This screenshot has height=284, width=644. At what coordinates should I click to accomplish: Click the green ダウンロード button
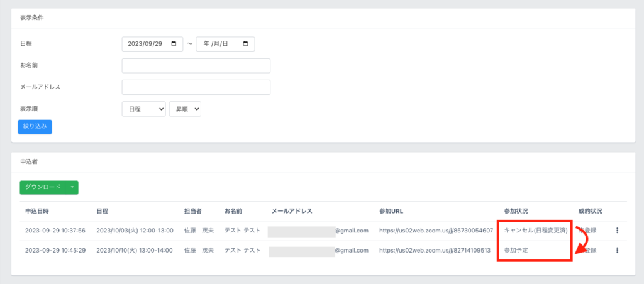click(43, 187)
